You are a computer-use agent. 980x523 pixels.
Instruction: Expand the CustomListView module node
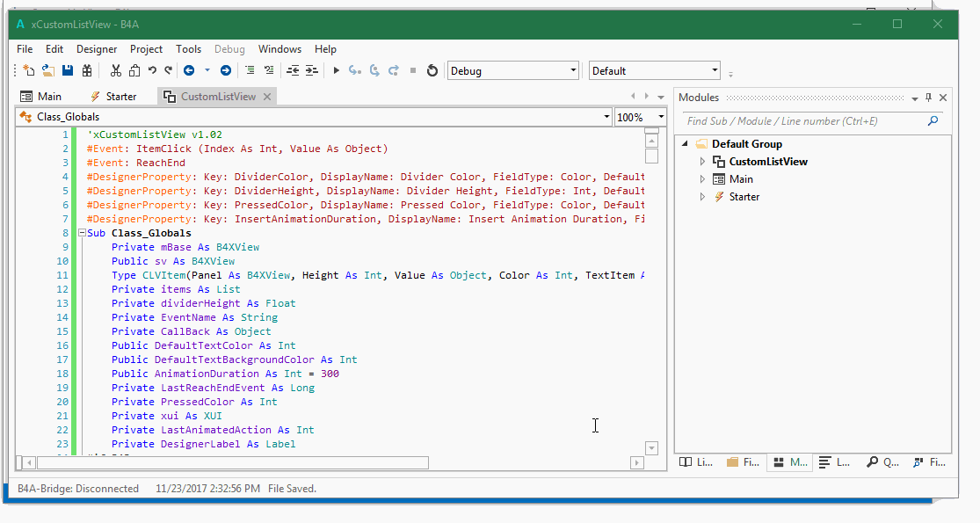(702, 162)
